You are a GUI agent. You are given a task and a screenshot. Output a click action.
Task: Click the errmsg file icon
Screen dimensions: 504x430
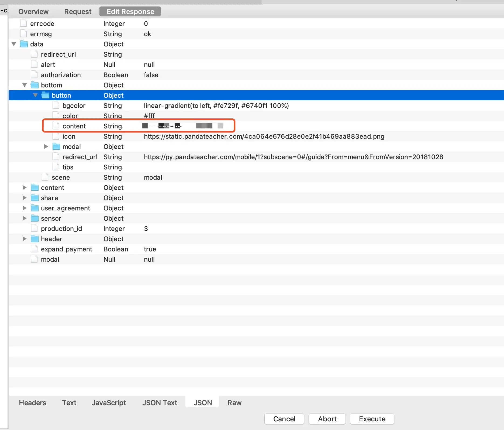point(24,33)
